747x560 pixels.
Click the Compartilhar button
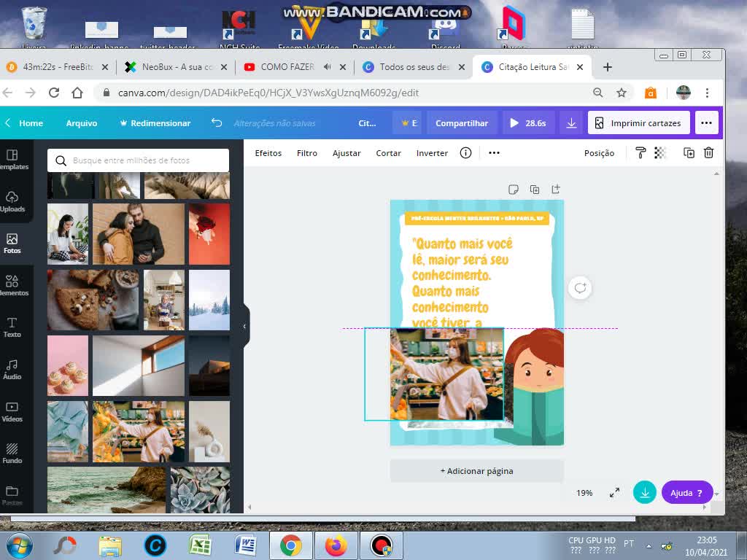(x=462, y=123)
